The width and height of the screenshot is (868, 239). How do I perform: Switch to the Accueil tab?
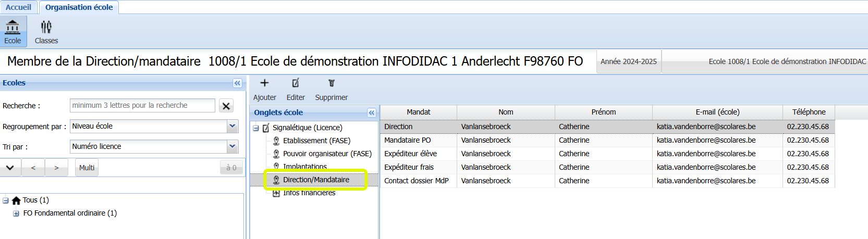[x=18, y=7]
